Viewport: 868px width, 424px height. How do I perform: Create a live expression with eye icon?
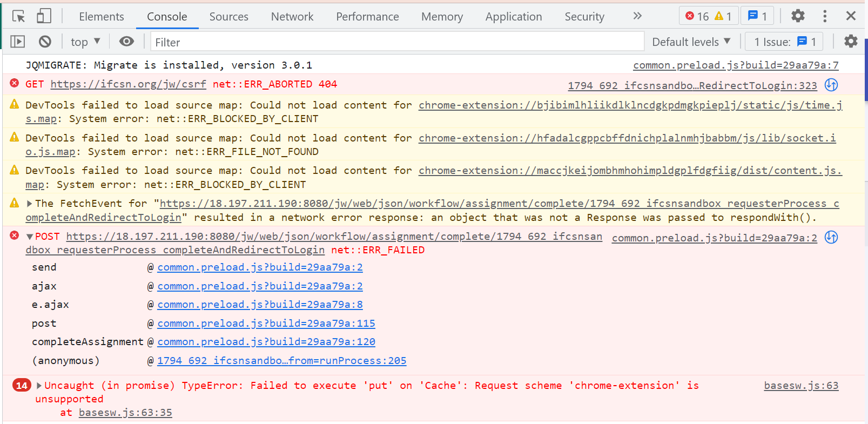point(127,42)
